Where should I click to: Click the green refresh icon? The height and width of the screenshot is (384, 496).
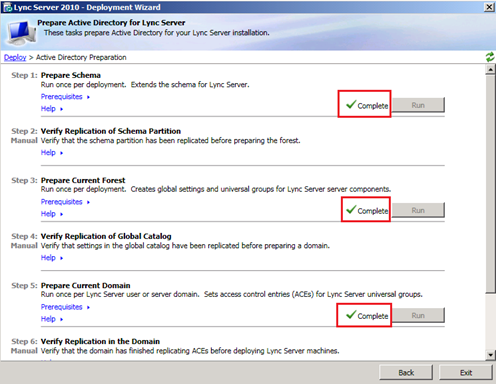tap(490, 57)
